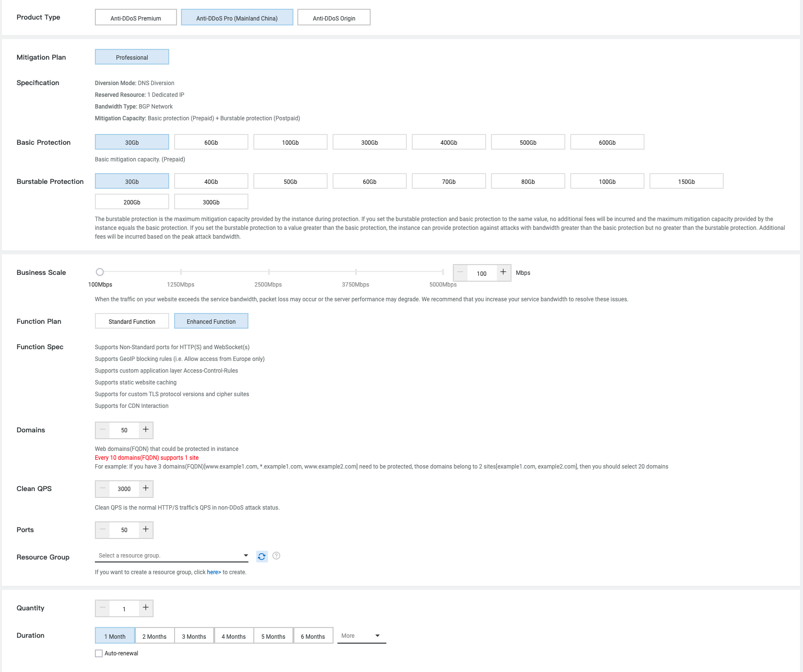Increase Domains count with plus
The height and width of the screenshot is (672, 803).
tap(146, 429)
